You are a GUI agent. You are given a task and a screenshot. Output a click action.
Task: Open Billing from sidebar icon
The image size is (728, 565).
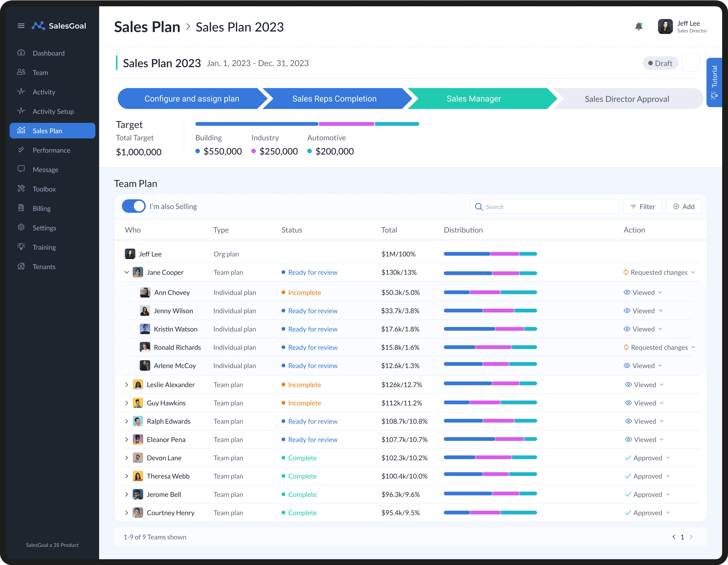click(x=21, y=208)
